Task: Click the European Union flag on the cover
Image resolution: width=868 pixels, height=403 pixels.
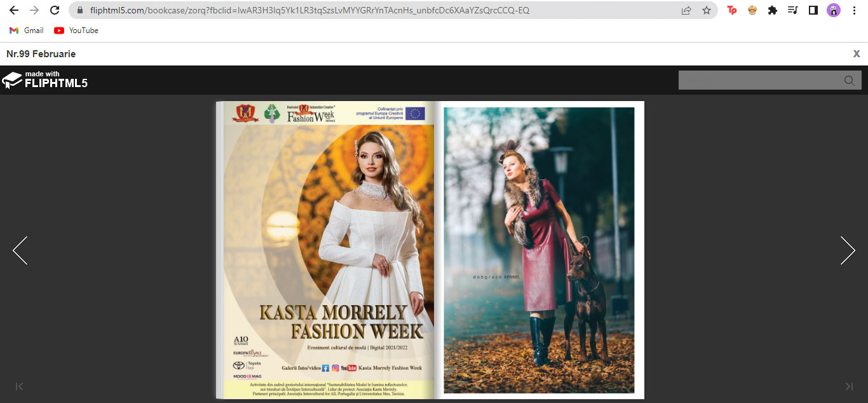Action: tap(416, 114)
